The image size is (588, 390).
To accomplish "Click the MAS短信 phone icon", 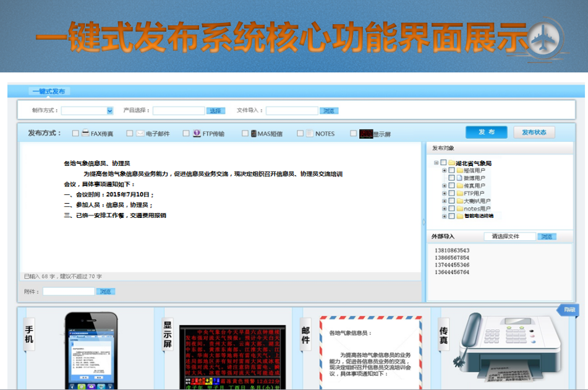I will pyautogui.click(x=254, y=133).
